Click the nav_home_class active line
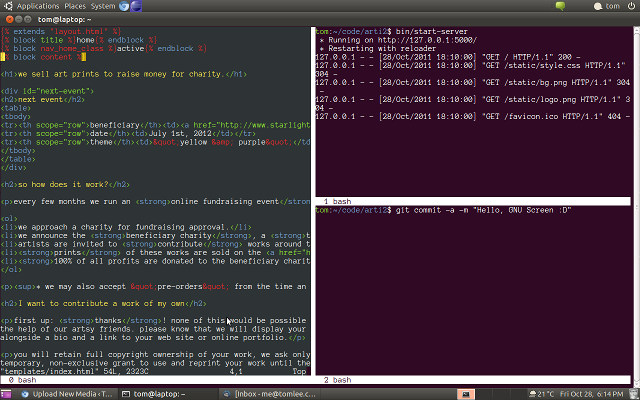Screen dimensions: 640x400 tap(104, 49)
